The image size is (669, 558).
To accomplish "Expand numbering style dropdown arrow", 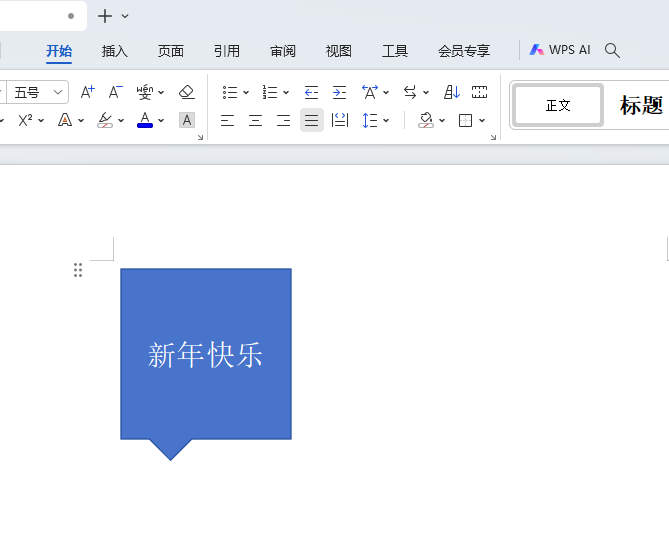I will click(x=286, y=92).
